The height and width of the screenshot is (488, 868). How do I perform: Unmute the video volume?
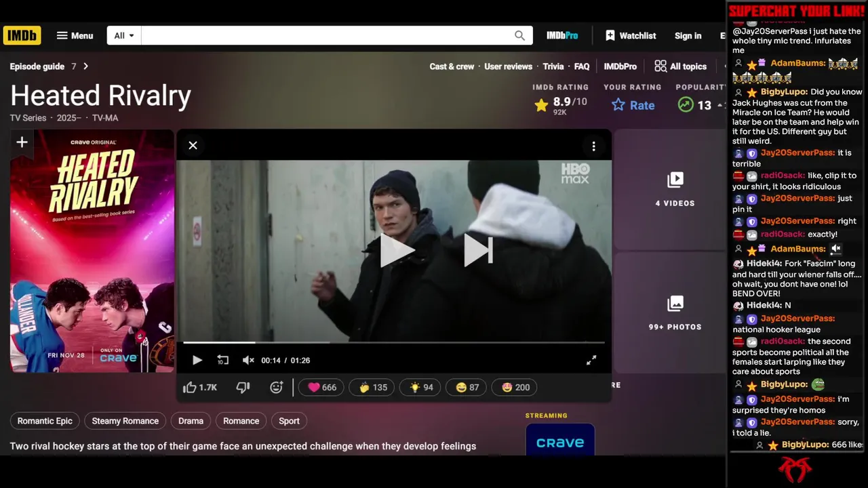coord(248,361)
